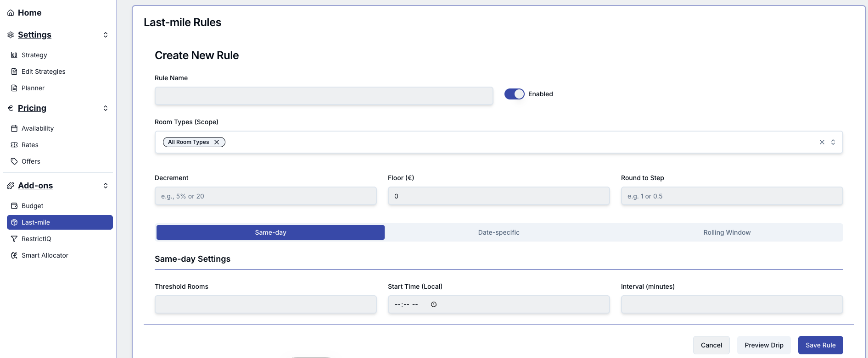Collapse the Add-ons sidebar section
Screen dimensions: 868x358
(106, 186)
